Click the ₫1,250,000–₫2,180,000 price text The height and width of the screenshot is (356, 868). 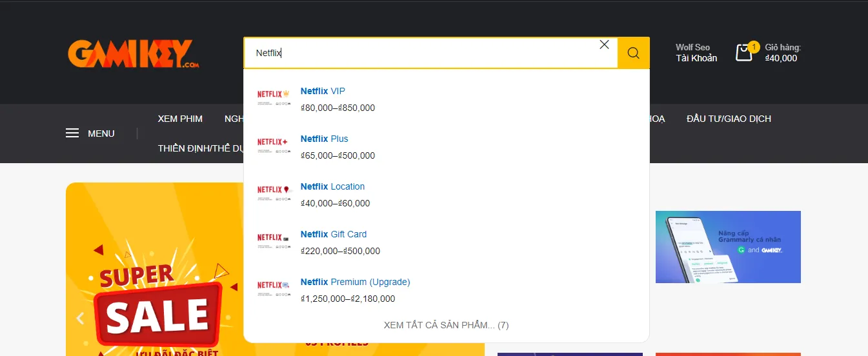pyautogui.click(x=348, y=299)
